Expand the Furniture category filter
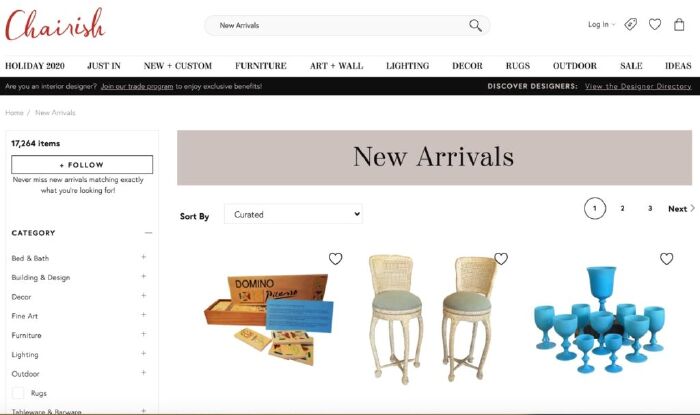The image size is (700, 415). tap(144, 334)
